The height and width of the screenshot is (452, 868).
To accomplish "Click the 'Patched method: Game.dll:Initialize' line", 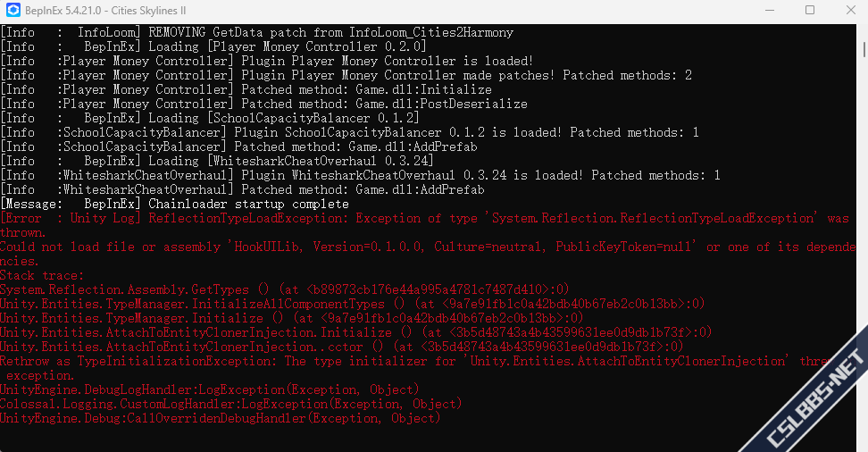I will coord(246,89).
